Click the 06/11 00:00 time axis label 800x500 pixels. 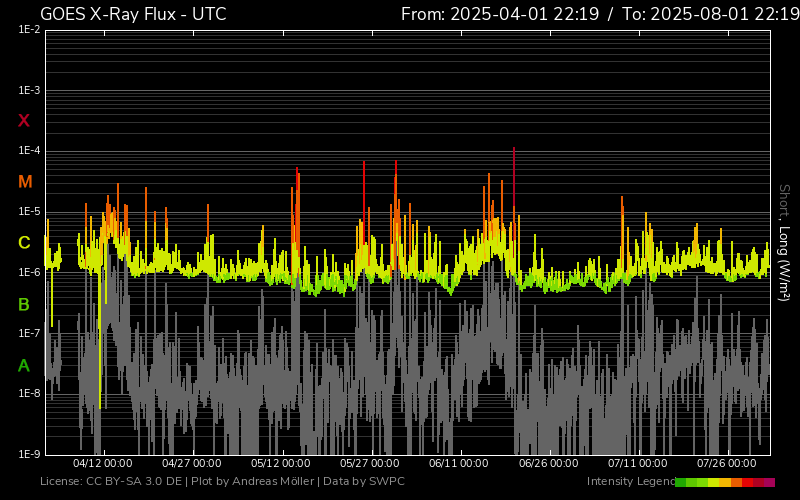click(459, 464)
